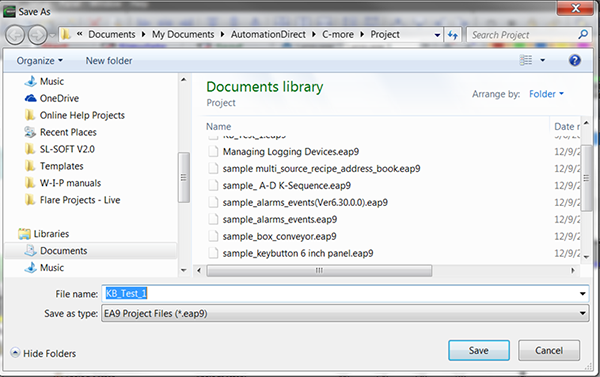The image size is (600, 377).
Task: Click the Back navigation arrow
Action: (x=15, y=35)
